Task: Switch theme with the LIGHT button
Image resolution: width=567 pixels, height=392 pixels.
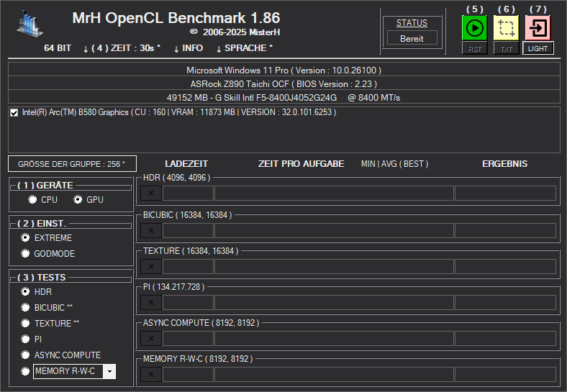Action: (x=537, y=48)
